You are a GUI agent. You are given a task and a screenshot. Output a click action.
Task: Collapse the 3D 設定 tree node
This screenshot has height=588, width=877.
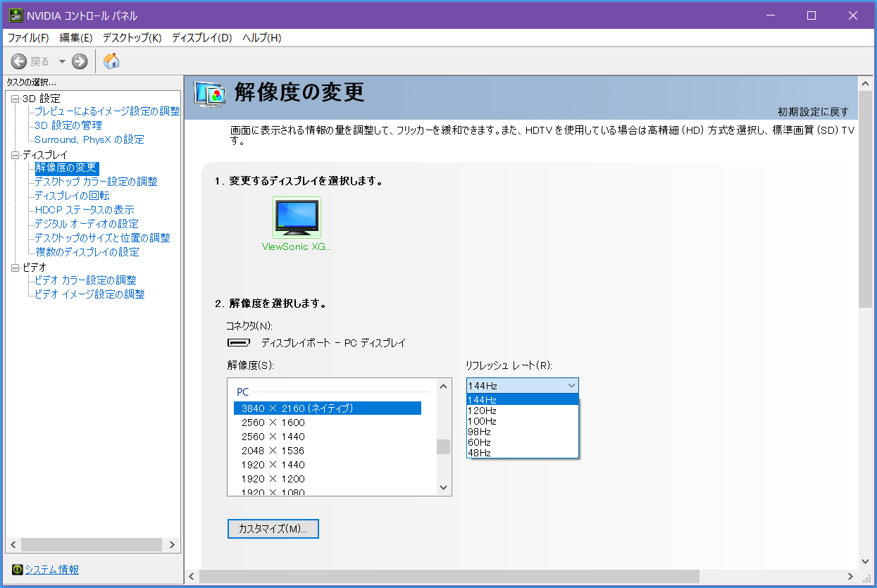click(15, 99)
